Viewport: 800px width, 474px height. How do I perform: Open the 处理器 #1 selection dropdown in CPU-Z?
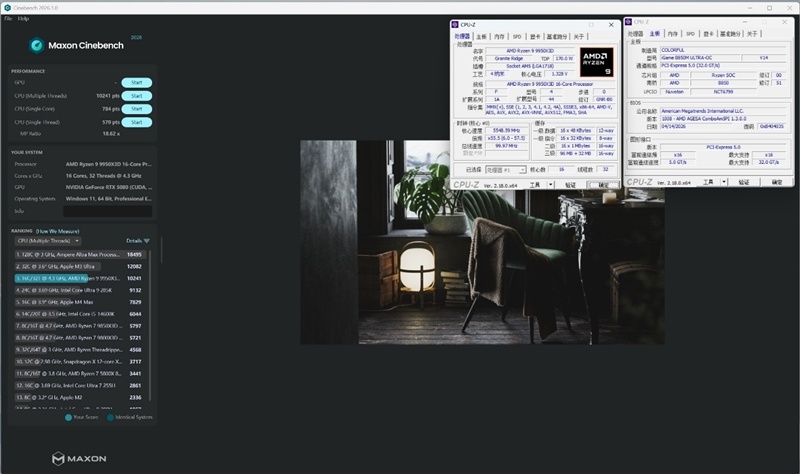click(506, 169)
